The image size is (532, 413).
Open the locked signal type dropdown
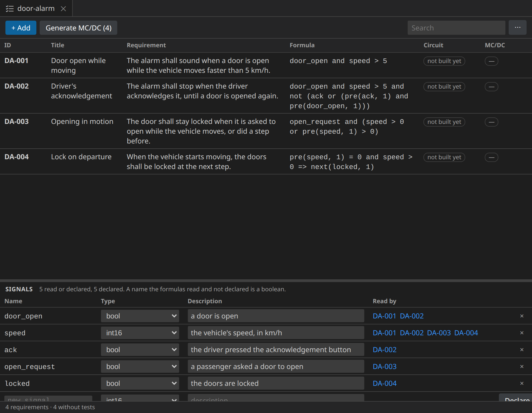[x=140, y=383]
